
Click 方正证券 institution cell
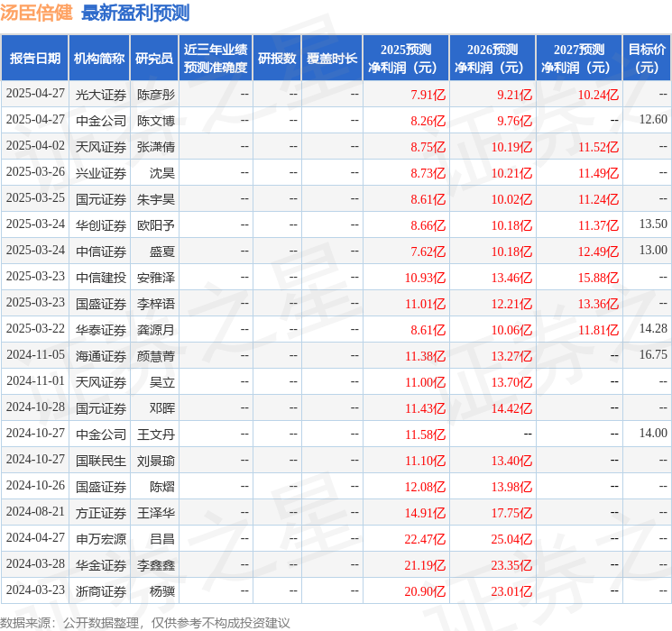(101, 513)
